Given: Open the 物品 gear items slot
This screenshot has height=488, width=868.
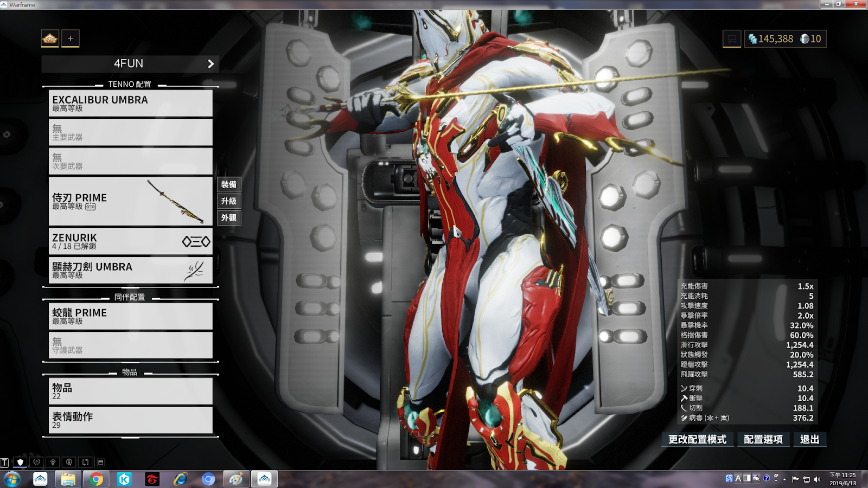Looking at the screenshot, I should tap(130, 391).
